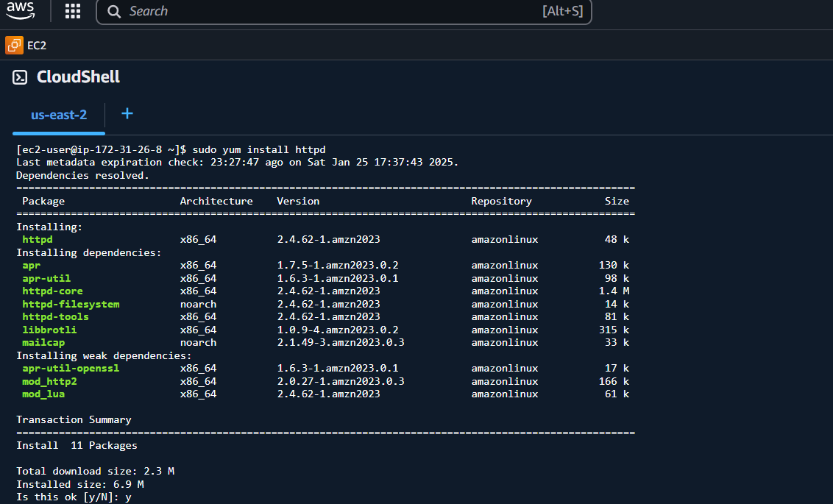Click version 2.1.49-3.amzn2023.0.3
The height and width of the screenshot is (504, 833).
[x=341, y=343]
